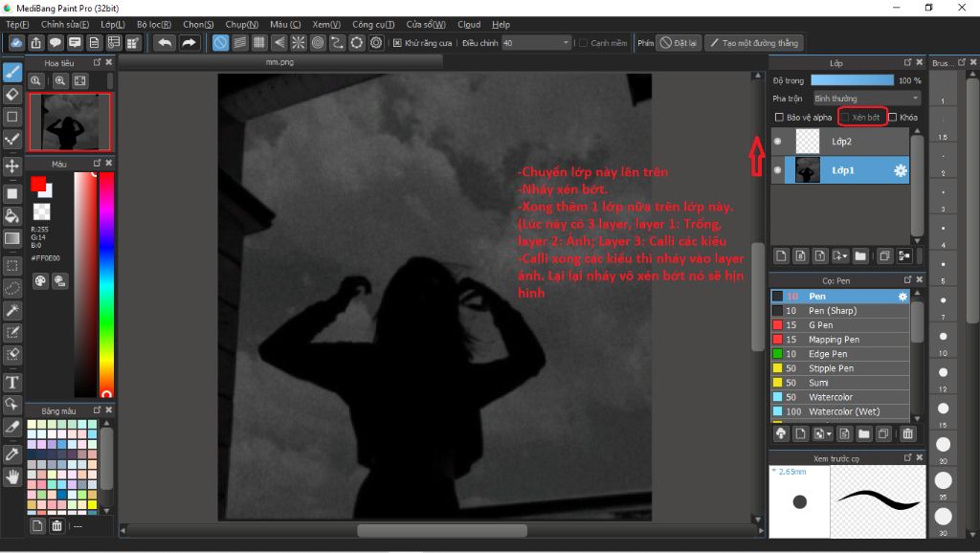Enable the grid cross snap guide
Screen dimensions: 980x553
tap(259, 43)
